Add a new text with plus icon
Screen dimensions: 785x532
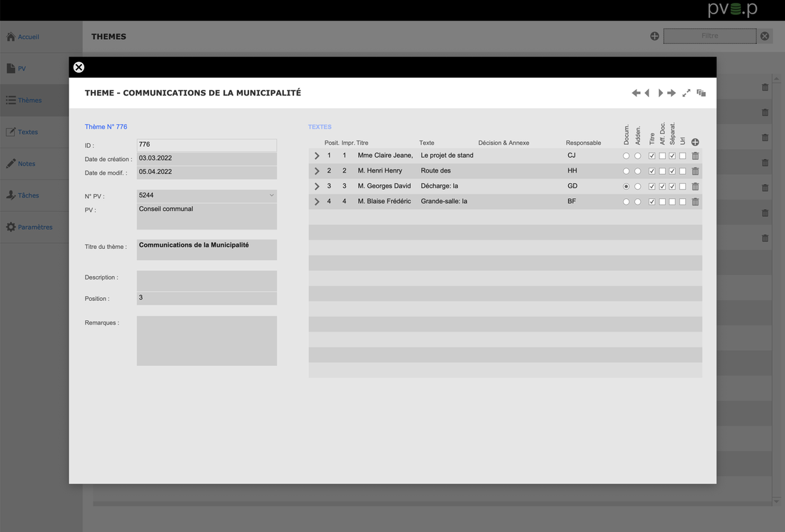[x=695, y=143]
